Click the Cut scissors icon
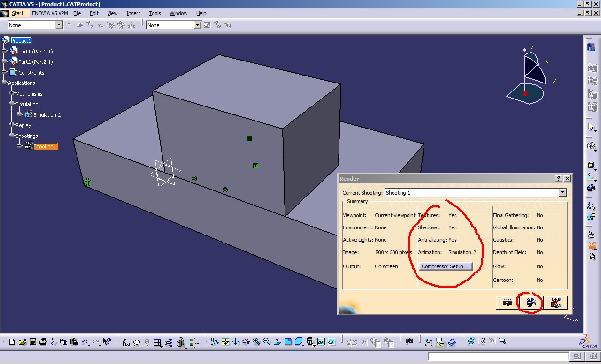Image resolution: width=601 pixels, height=364 pixels. tap(54, 342)
